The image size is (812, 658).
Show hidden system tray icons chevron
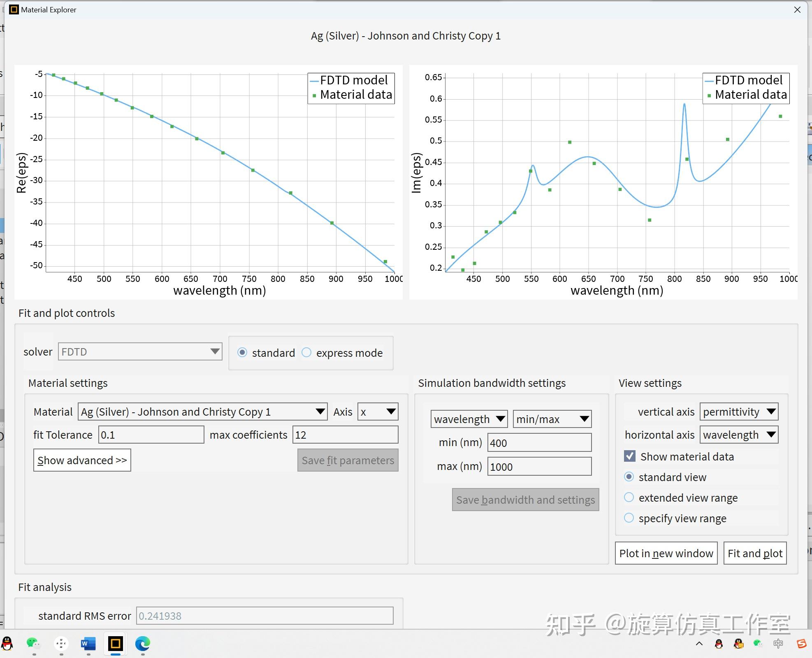pyautogui.click(x=699, y=644)
